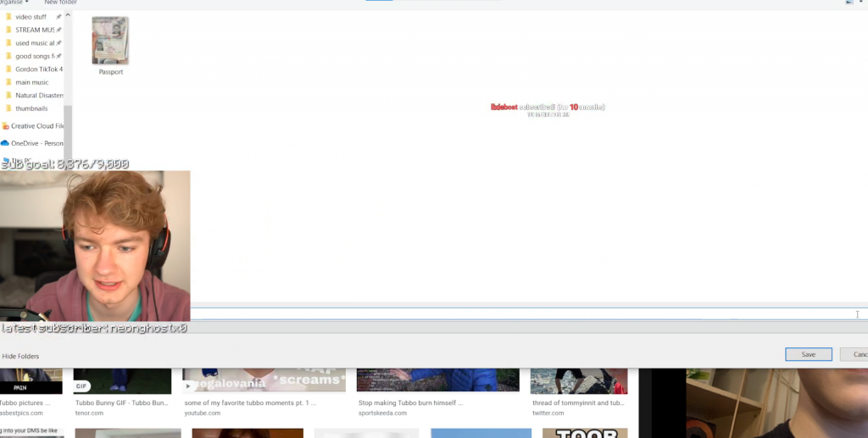Open the good songs folder in sidebar
This screenshot has height=438, width=868.
[34, 56]
